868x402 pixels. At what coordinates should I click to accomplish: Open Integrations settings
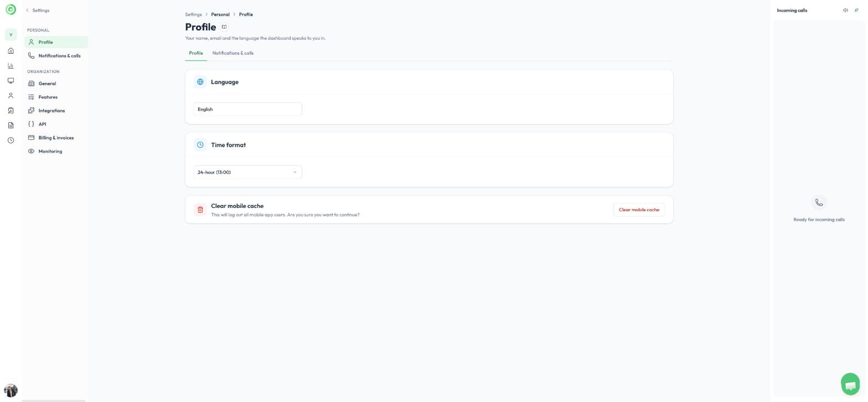(x=56, y=111)
